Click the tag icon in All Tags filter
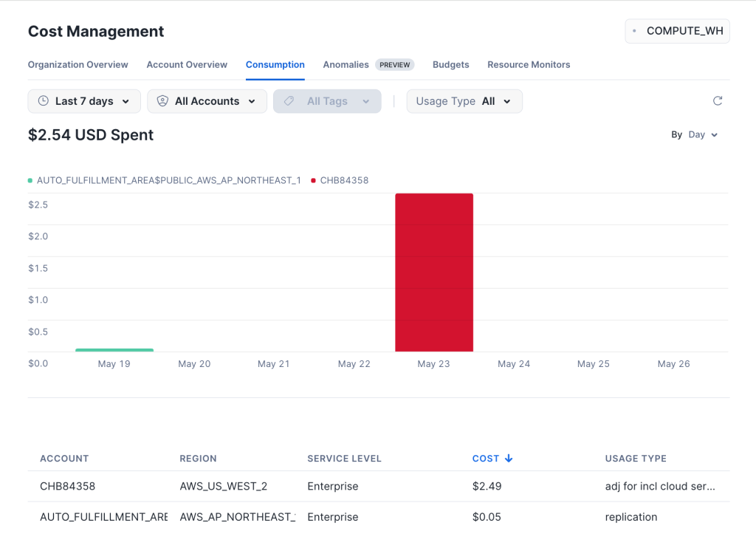756x548 pixels. pos(289,101)
